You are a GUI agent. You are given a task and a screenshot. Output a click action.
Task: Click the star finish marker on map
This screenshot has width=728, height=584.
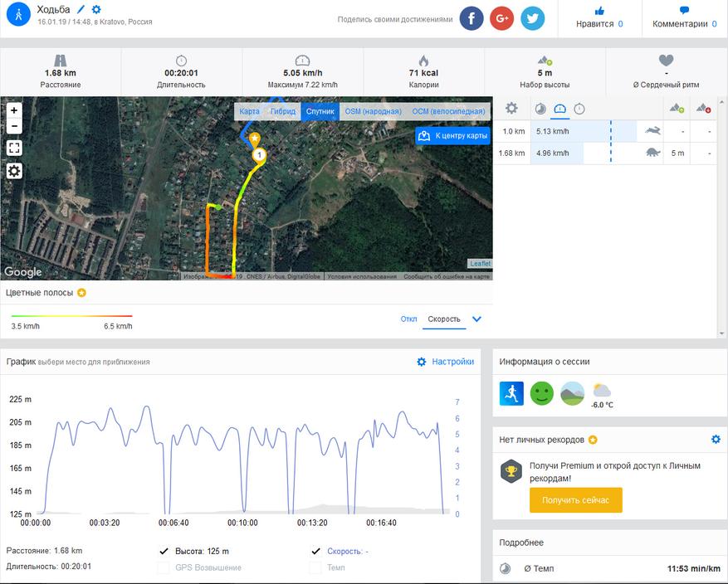coord(255,139)
